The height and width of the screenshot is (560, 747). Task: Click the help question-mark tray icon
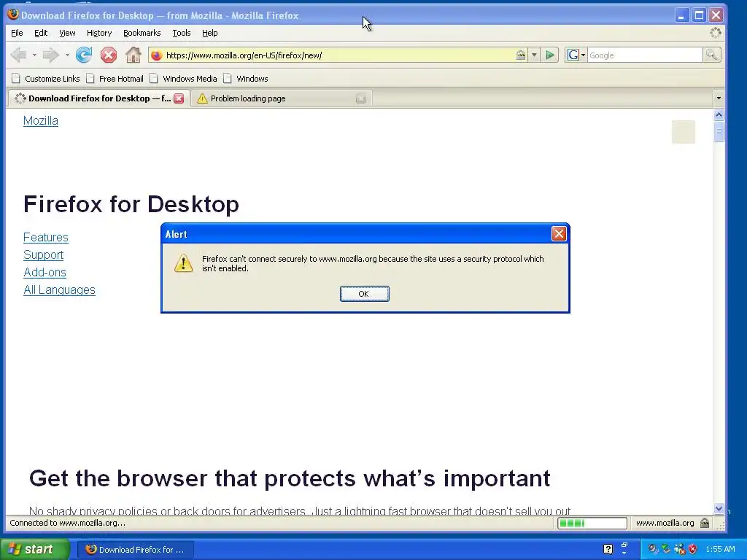coord(608,549)
